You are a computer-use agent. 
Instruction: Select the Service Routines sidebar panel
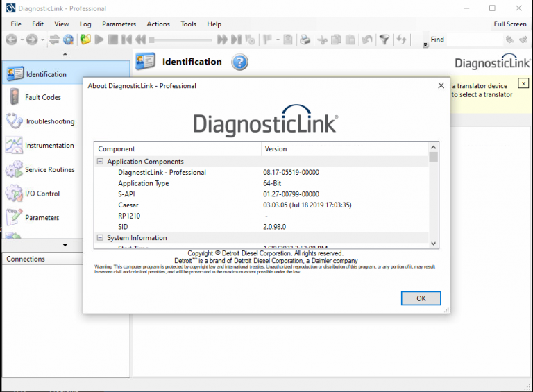tap(43, 169)
